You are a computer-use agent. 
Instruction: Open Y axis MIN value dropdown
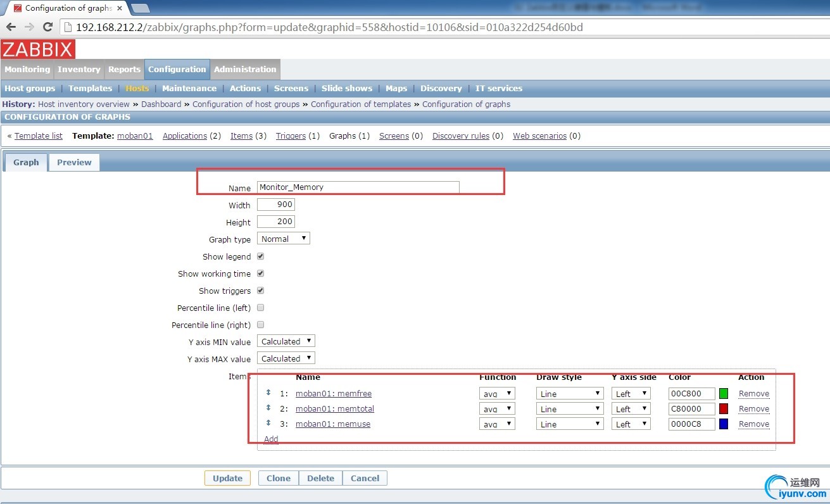coord(286,341)
